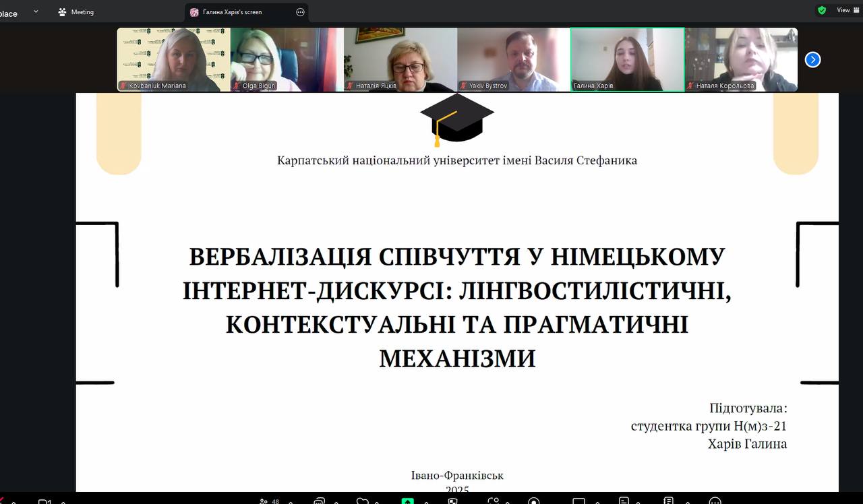Open options menu on shared screen tab
This screenshot has width=863, height=504.
tap(300, 12)
